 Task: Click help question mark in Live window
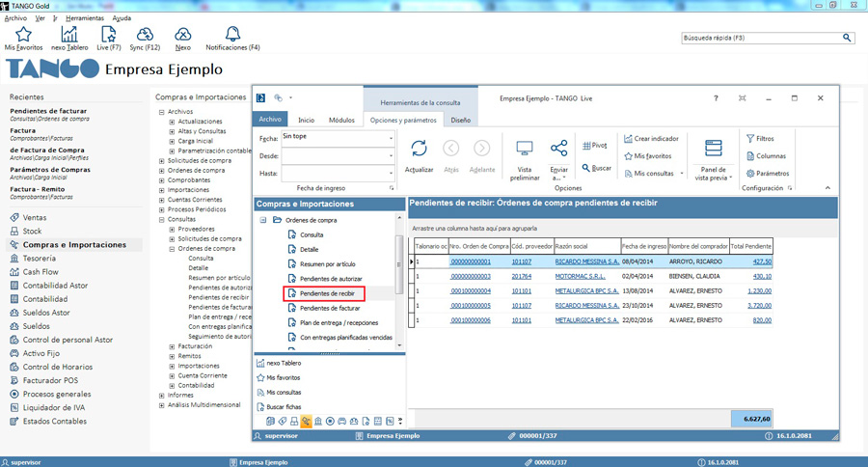(x=716, y=98)
